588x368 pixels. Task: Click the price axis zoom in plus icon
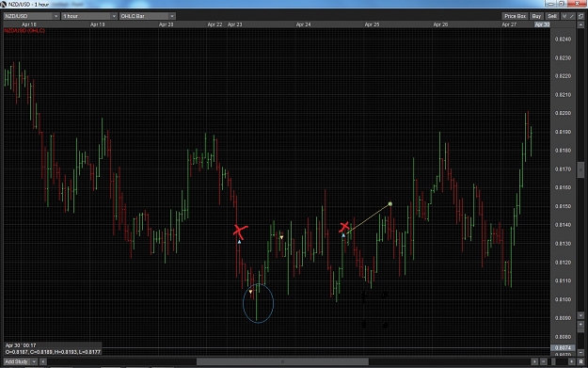(x=580, y=324)
